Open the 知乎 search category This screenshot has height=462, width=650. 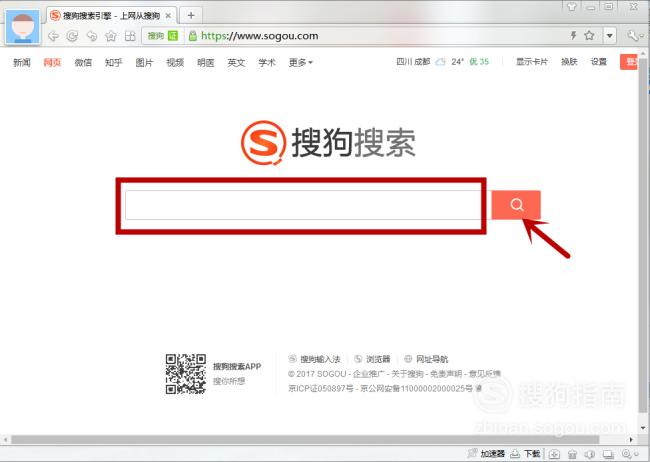point(114,62)
